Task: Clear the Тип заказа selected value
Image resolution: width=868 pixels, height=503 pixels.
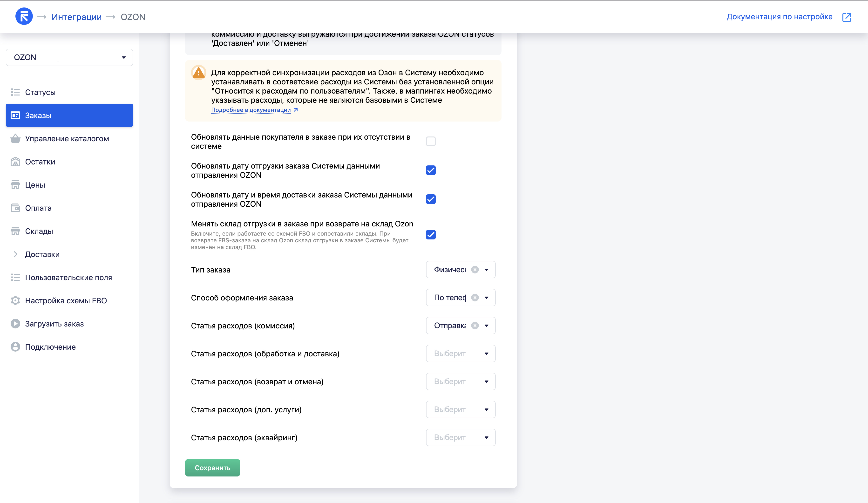Action: coord(475,269)
